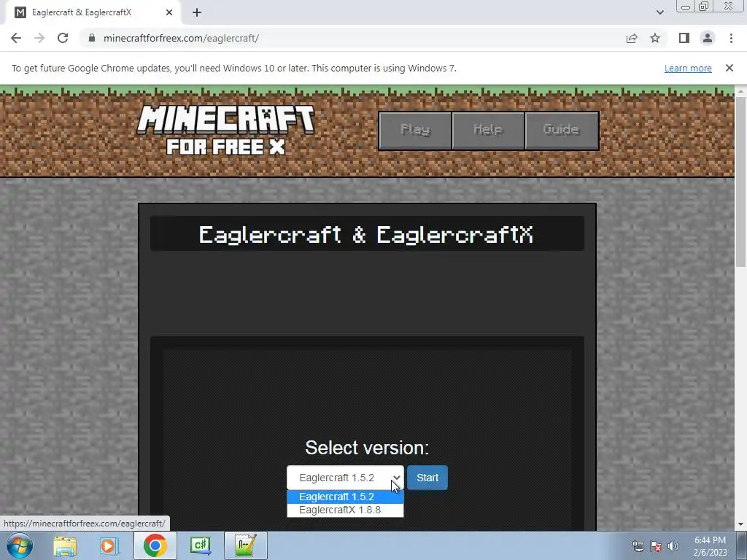
Task: Click the page vertical scrollbar thumb
Action: pyautogui.click(x=741, y=181)
